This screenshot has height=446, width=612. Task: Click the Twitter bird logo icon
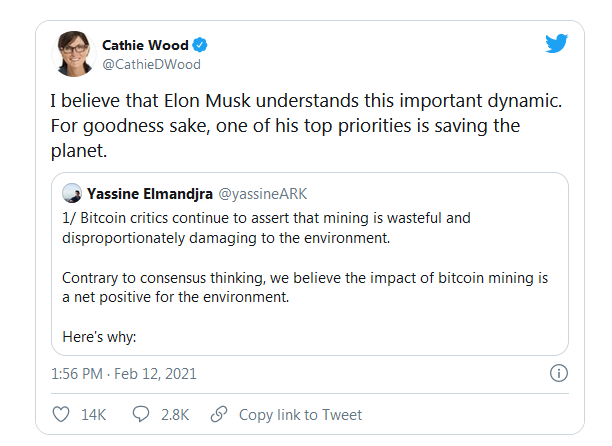pos(557,43)
